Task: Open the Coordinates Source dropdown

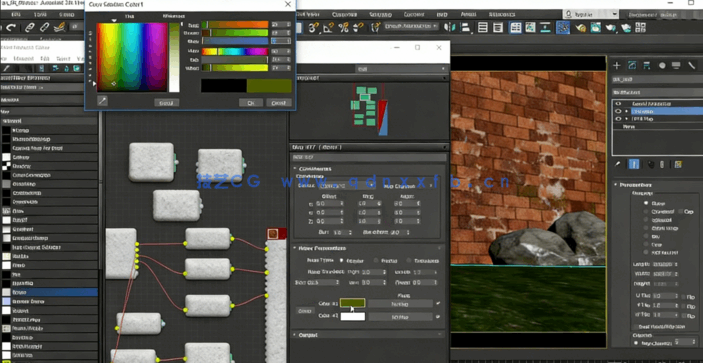Action: 348,186
